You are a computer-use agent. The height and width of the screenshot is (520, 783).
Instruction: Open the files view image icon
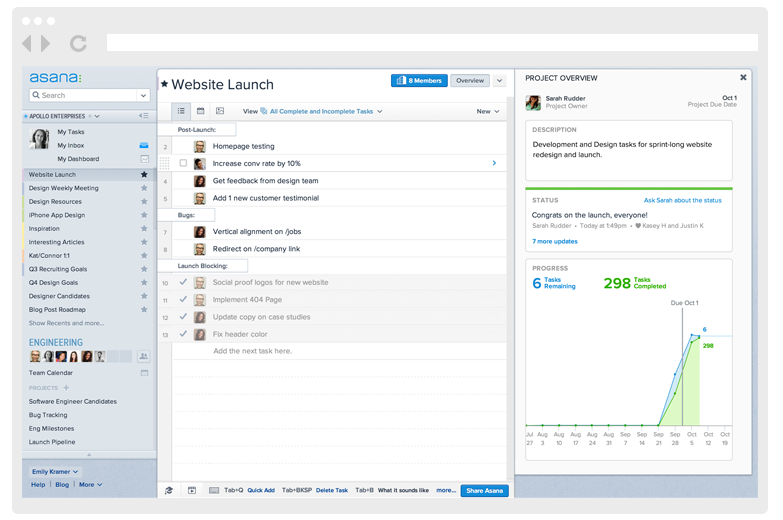pyautogui.click(x=220, y=111)
